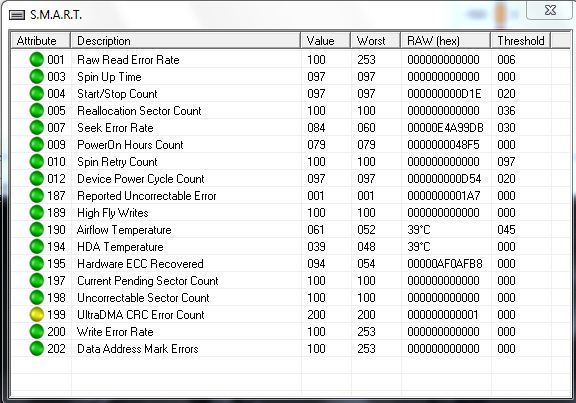This screenshot has height=403, width=576.
Task: Click the yellow warning icon for attribute 199
Action: (36, 314)
